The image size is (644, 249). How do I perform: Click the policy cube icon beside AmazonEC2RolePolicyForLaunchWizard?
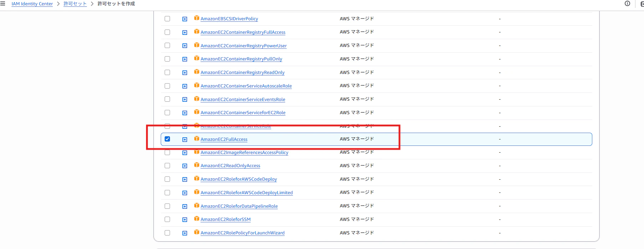click(197, 232)
